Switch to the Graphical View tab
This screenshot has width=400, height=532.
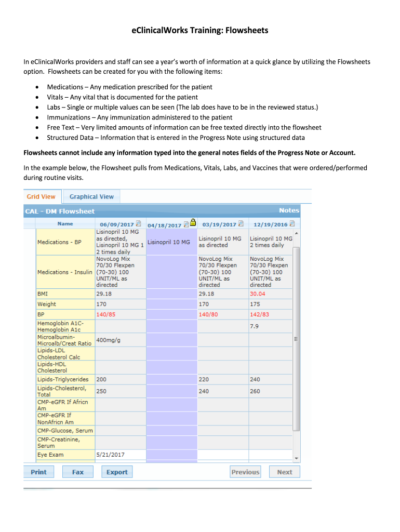(x=91, y=196)
